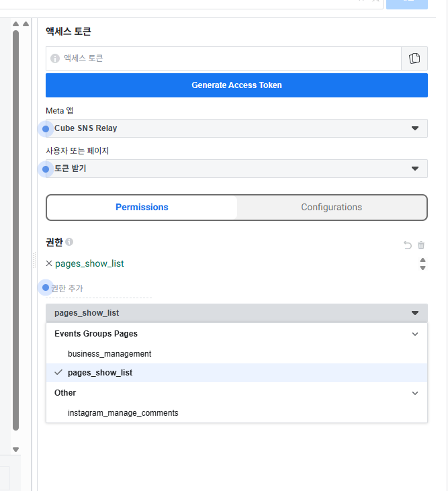This screenshot has height=491, width=448.
Task: Click the 액세스 토큰 input field
Action: pyautogui.click(x=224, y=58)
